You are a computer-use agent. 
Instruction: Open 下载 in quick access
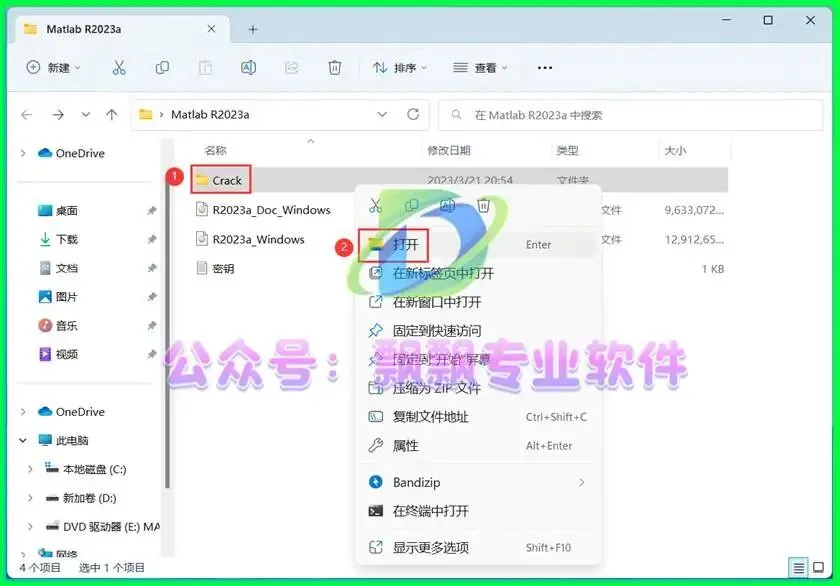tap(58, 239)
